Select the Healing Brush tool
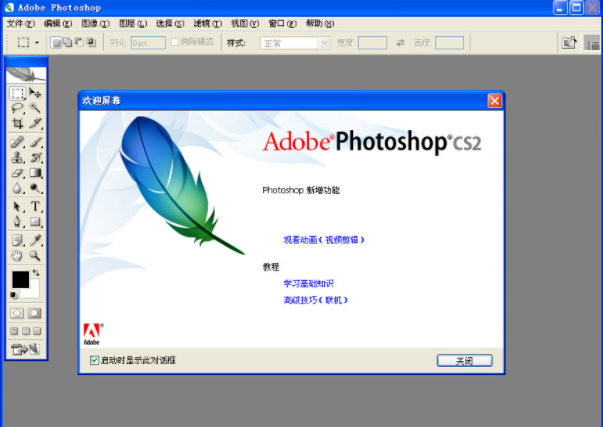Screen dimensions: 603x427 pyautogui.click(x=17, y=142)
